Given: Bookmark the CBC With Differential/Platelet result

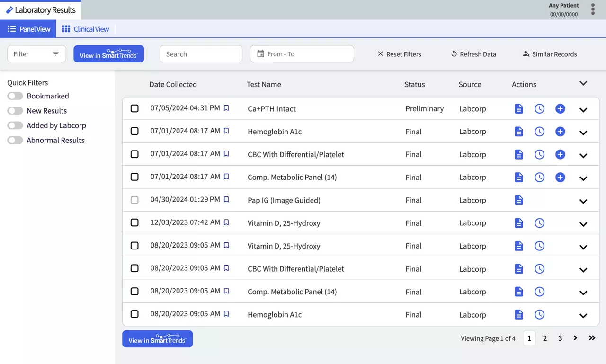Looking at the screenshot, I should click(x=226, y=154).
